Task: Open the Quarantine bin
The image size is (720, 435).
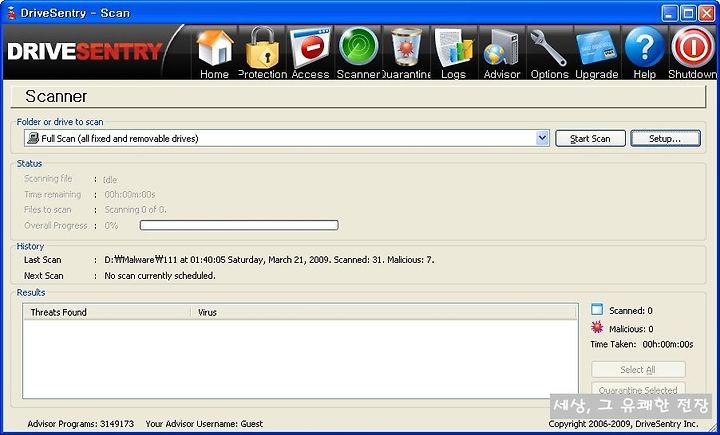Action: 406,53
